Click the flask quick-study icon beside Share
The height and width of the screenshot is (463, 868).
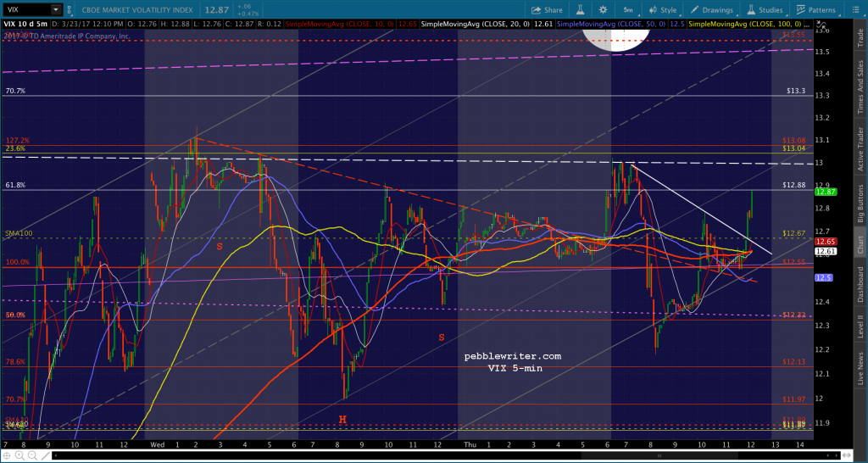pyautogui.click(x=580, y=9)
